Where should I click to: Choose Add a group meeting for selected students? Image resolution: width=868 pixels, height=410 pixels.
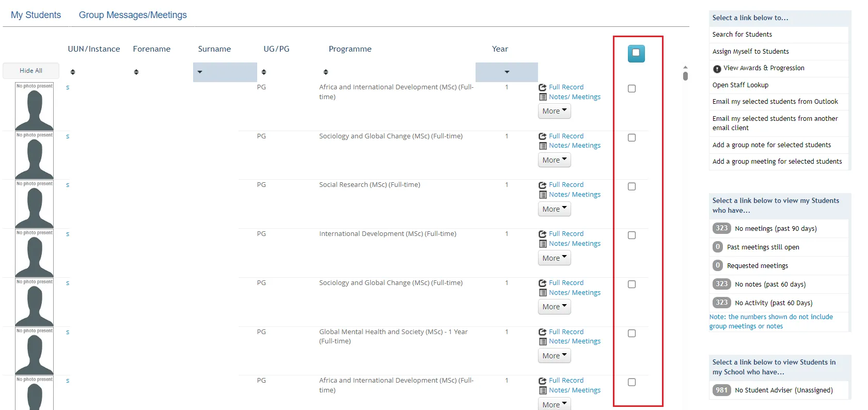tap(777, 162)
